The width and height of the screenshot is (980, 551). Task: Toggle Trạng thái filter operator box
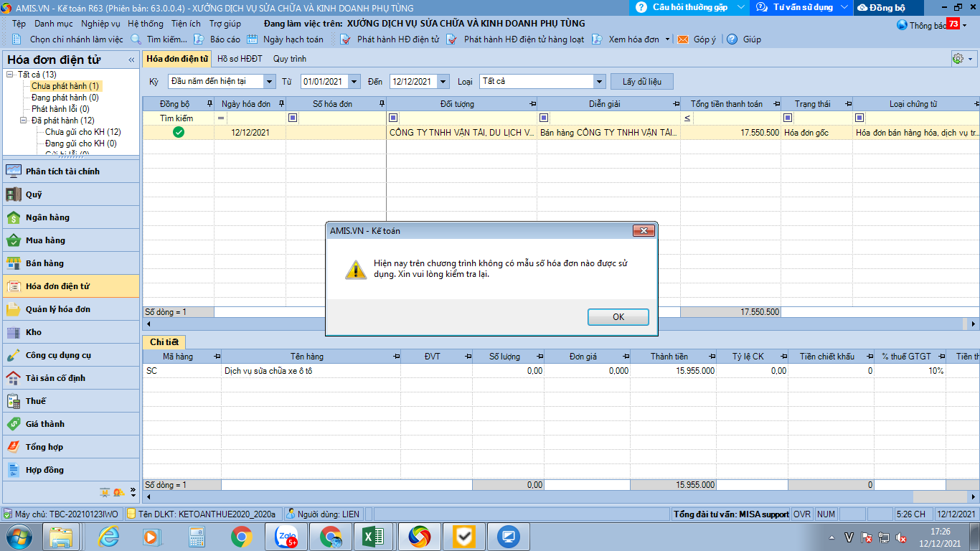pos(788,118)
